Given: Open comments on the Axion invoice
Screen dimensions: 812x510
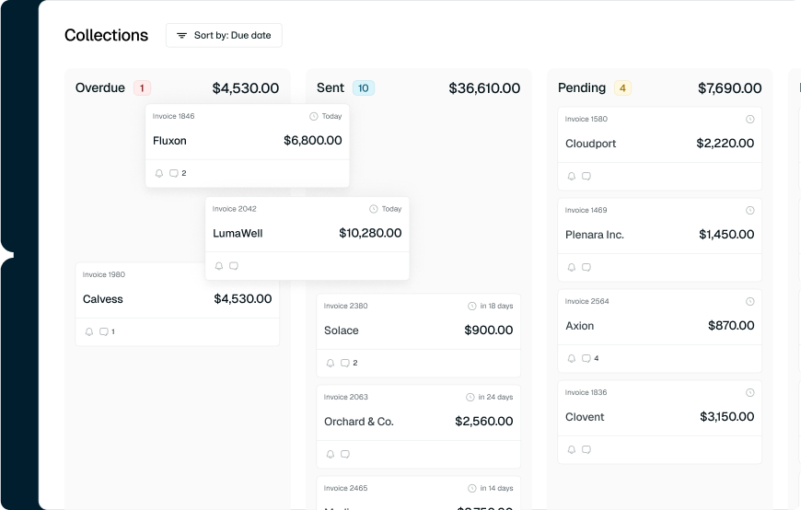Looking at the screenshot, I should click(x=586, y=358).
